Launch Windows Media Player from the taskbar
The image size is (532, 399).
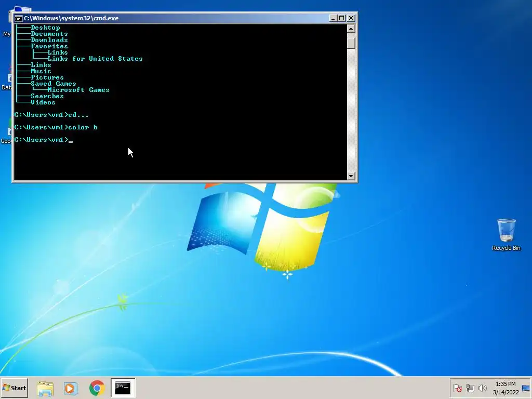pyautogui.click(x=71, y=388)
